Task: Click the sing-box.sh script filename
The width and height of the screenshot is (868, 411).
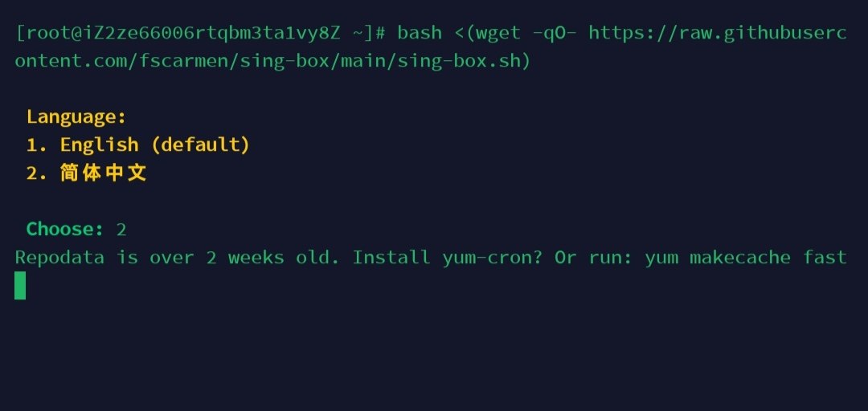Action: point(461,61)
